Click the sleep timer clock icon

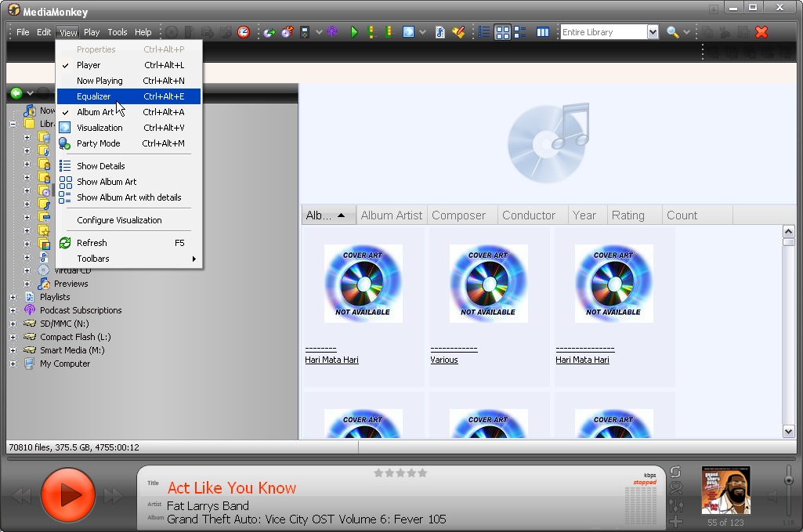click(x=244, y=32)
